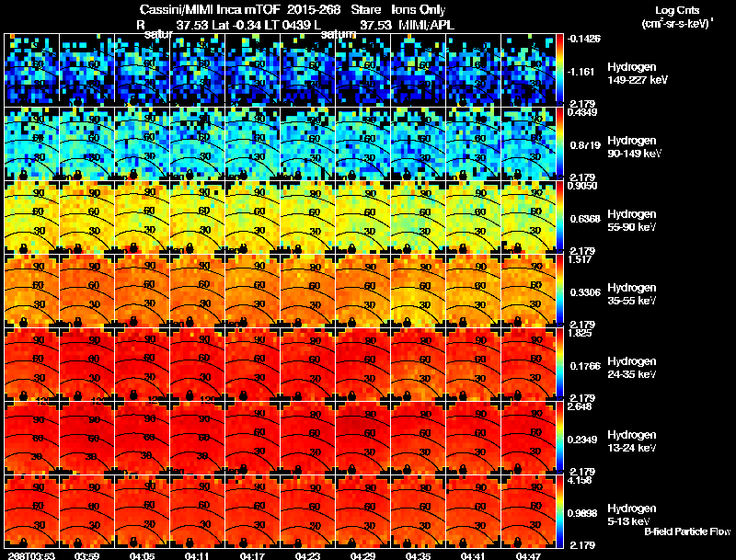Click the 5-13 keV Hydrogen label

click(x=632, y=515)
